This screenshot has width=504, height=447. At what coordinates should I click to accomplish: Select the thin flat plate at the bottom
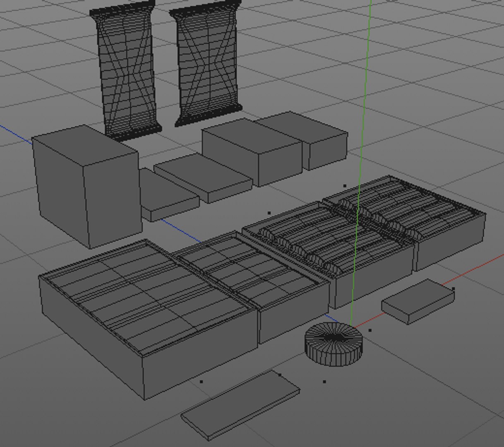[240, 406]
